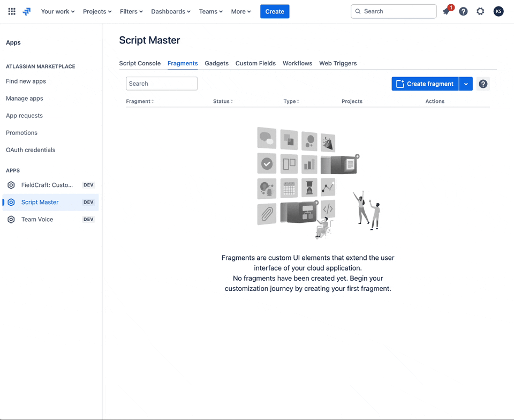Click the Jira logo icon
This screenshot has height=420, width=514.
pyautogui.click(x=27, y=11)
